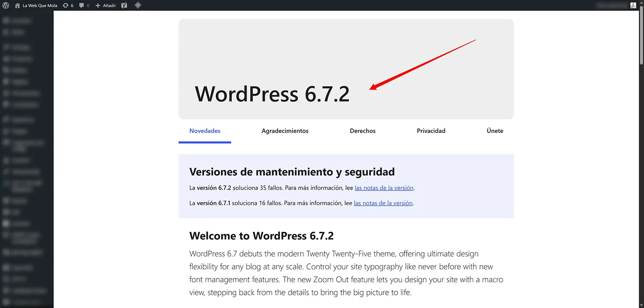This screenshot has width=644, height=308.
Task: Open the Yoast SEO admin bar icon
Action: 124,5
